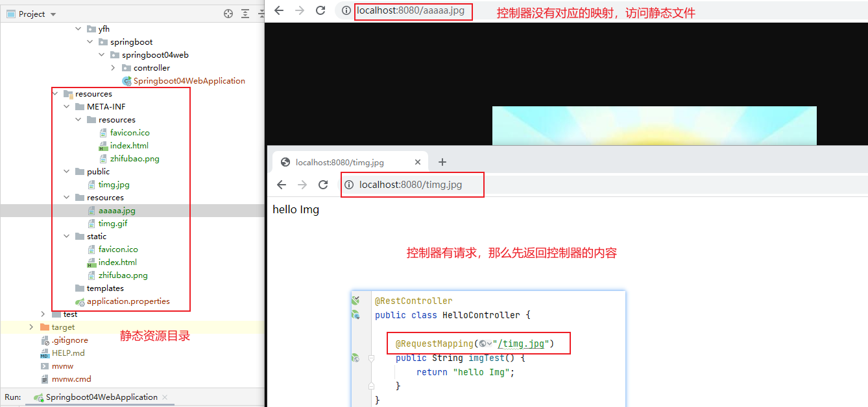
Task: Collapse the public folder
Action: point(67,172)
